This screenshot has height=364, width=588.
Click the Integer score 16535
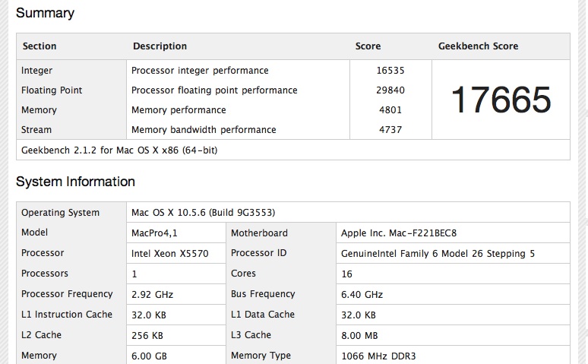[390, 71]
